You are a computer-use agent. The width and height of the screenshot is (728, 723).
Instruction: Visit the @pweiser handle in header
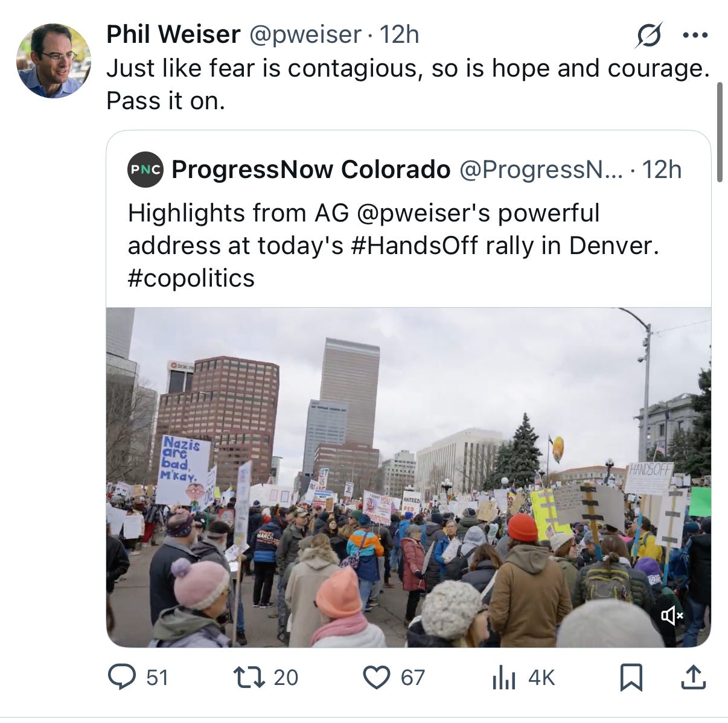tap(305, 34)
